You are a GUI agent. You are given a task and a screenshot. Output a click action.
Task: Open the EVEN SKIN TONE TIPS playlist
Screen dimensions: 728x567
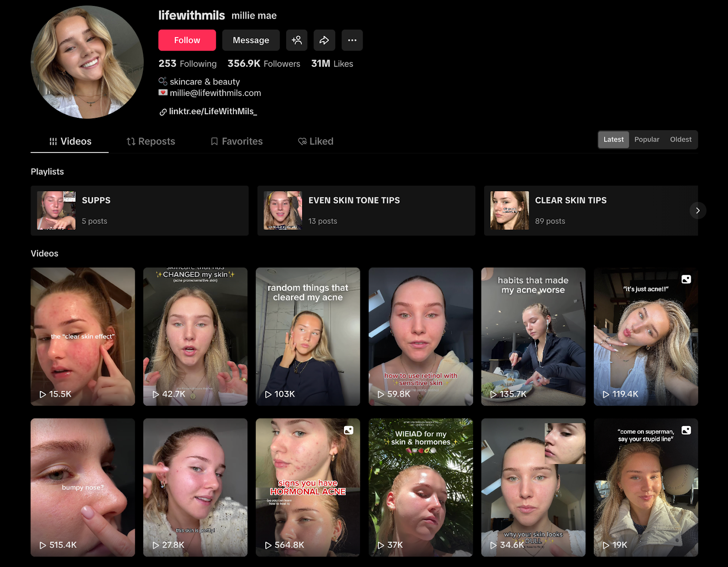coord(366,210)
